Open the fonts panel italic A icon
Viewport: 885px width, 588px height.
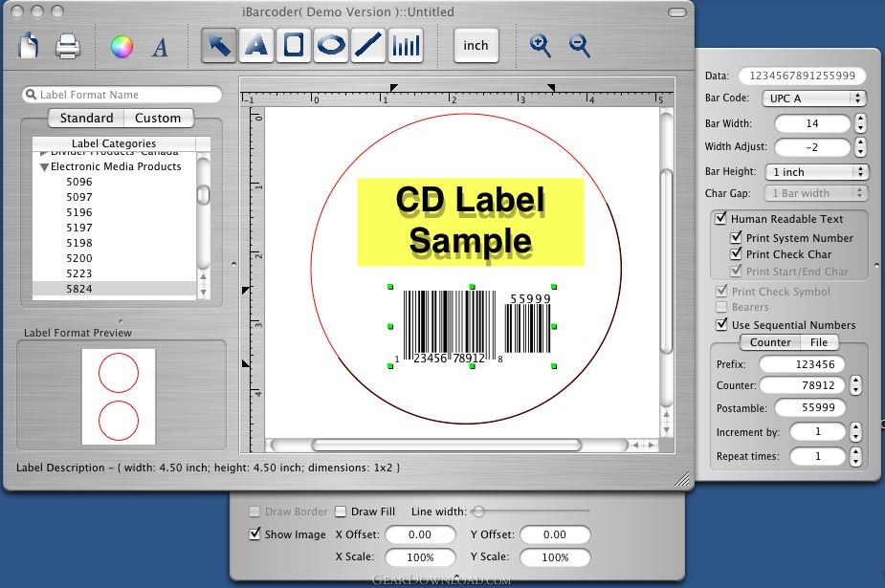coord(161,48)
